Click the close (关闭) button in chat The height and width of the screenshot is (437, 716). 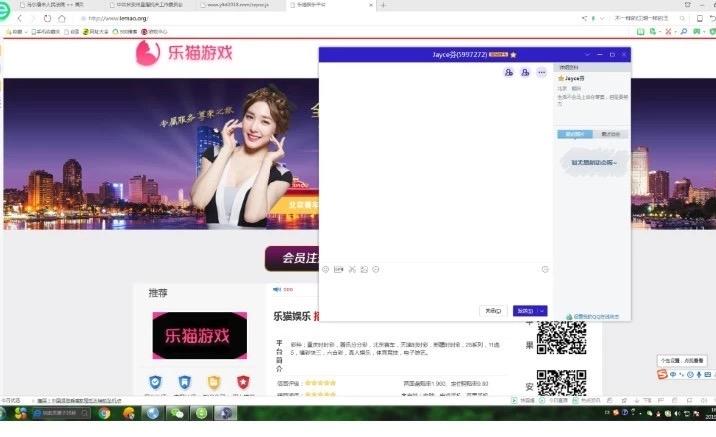pos(493,311)
